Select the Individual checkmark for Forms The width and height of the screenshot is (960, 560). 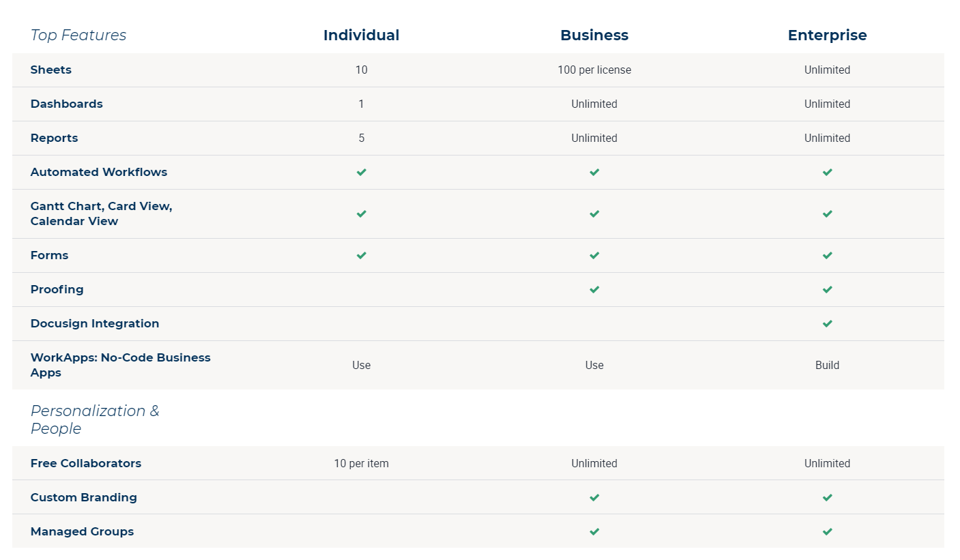pos(361,255)
